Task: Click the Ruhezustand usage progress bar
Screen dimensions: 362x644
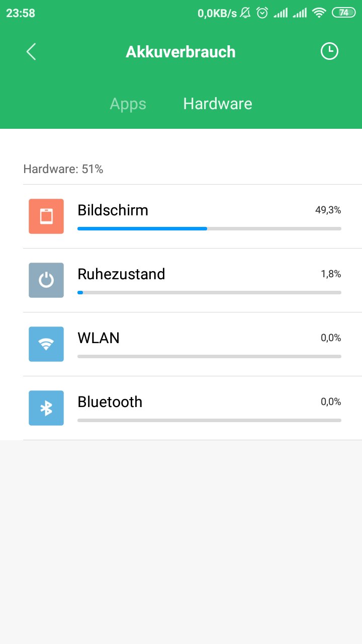Action: tap(209, 292)
